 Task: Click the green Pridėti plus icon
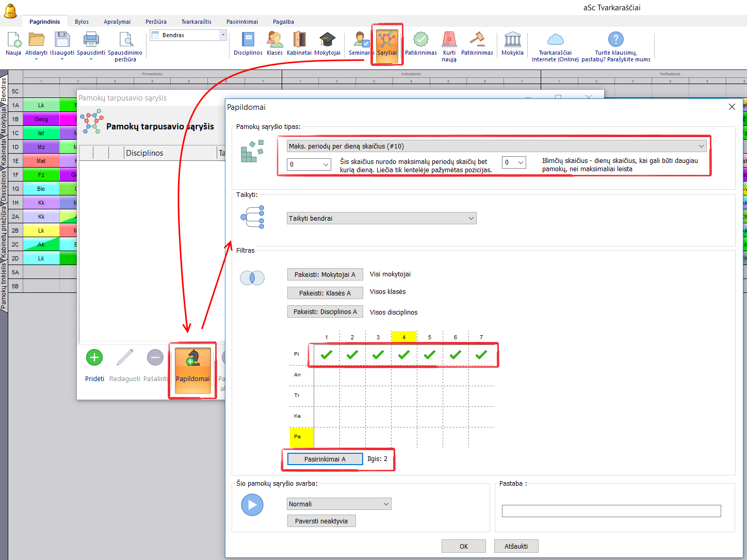point(94,358)
